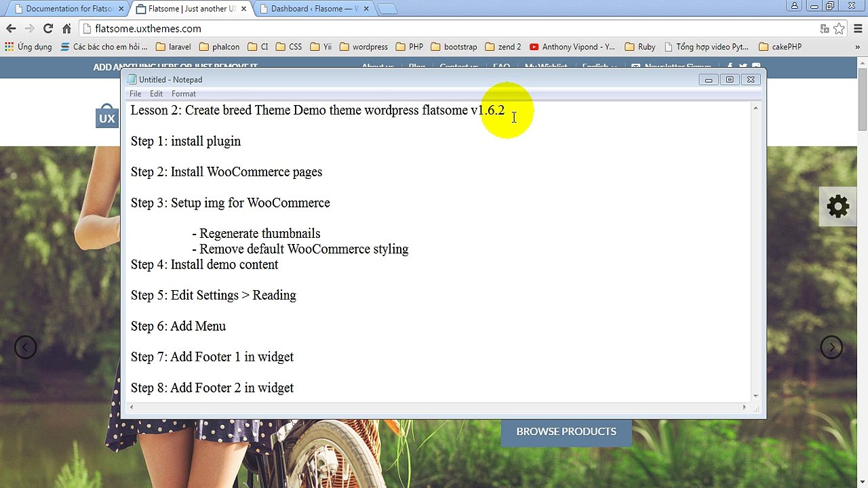
Task: Click '- Remove default WooCommerce styling' line
Action: pyautogui.click(x=300, y=249)
